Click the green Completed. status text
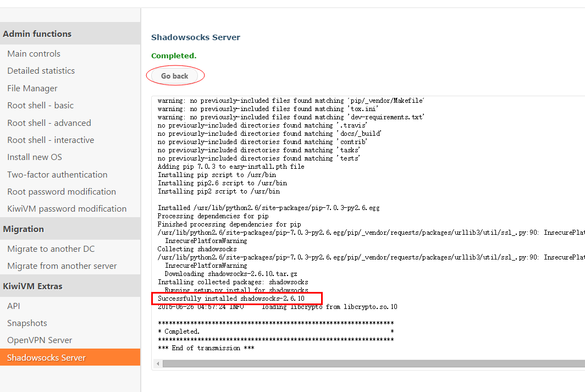The image size is (585, 392). pos(174,56)
